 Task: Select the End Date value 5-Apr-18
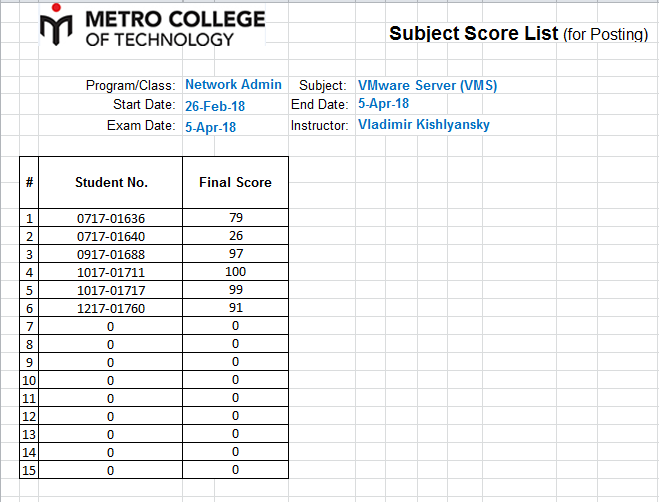383,103
